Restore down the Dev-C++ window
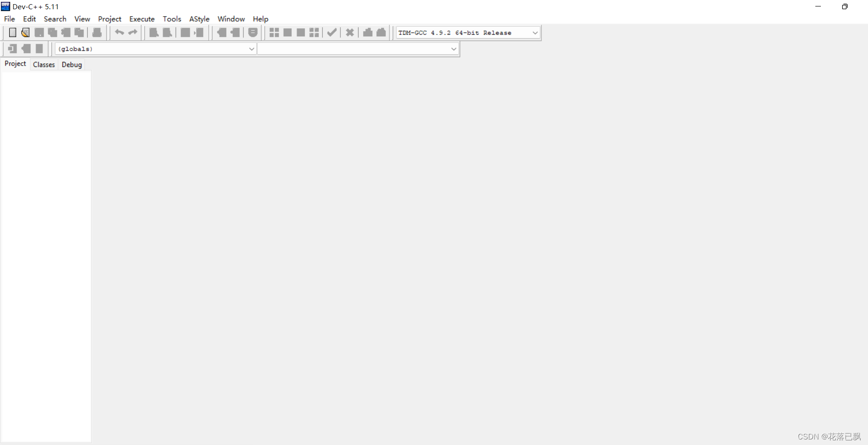Image resolution: width=868 pixels, height=445 pixels. pyautogui.click(x=844, y=6)
